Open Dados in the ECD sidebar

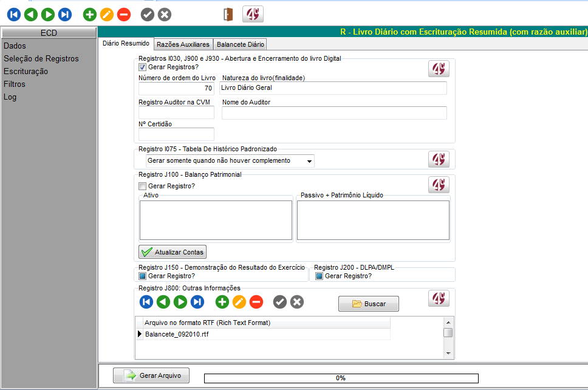click(x=15, y=46)
